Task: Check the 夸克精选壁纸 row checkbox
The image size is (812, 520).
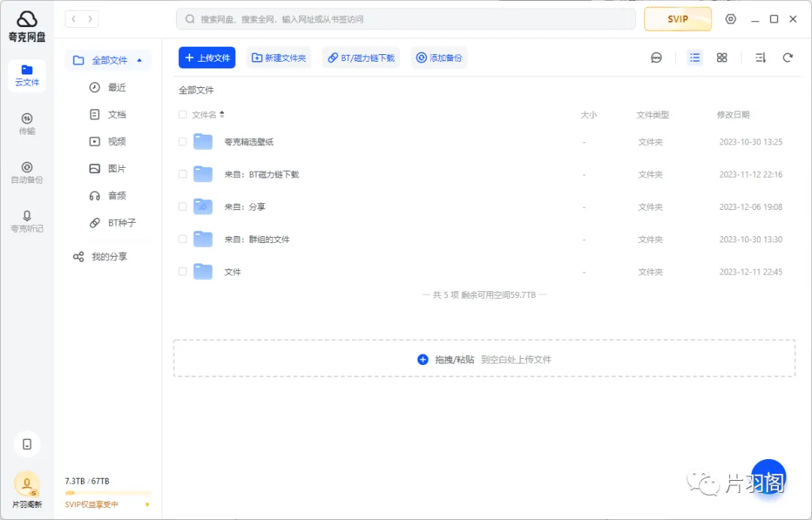Action: point(182,141)
